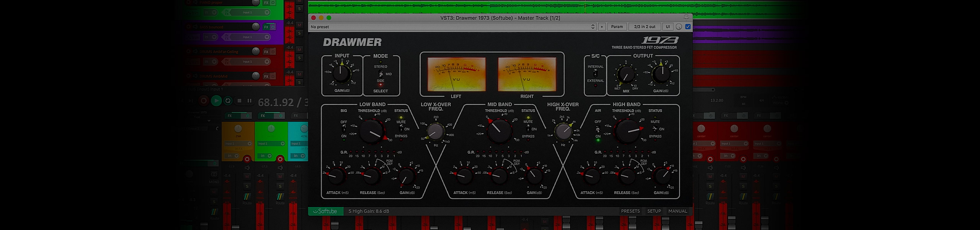The image size is (980, 230).
Task: Open FX for BASS bounced track
Action: [266, 27]
